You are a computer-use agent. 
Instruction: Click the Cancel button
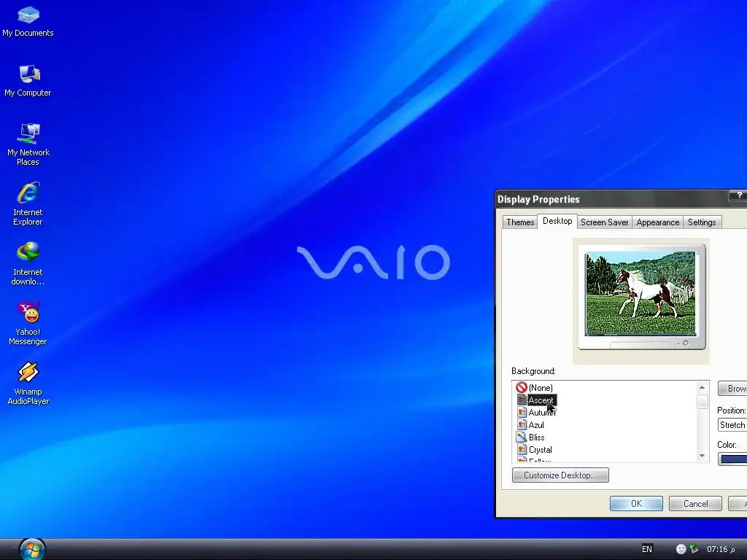[x=695, y=504]
